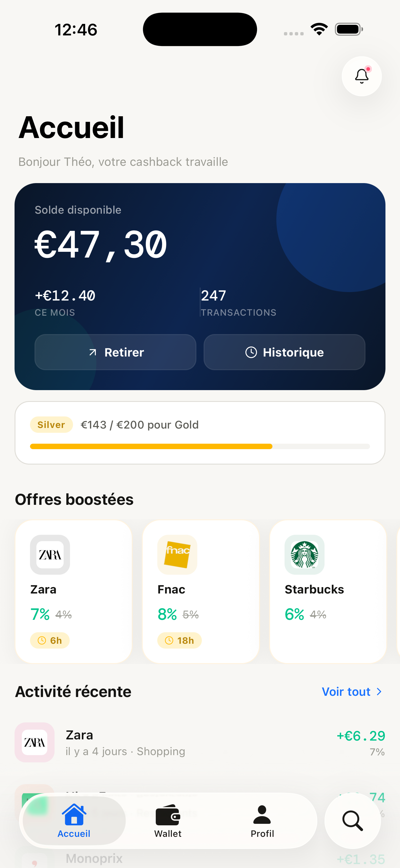Viewport: 400px width, 868px height.
Task: Click the Gold progress bar
Action: [x=200, y=446]
